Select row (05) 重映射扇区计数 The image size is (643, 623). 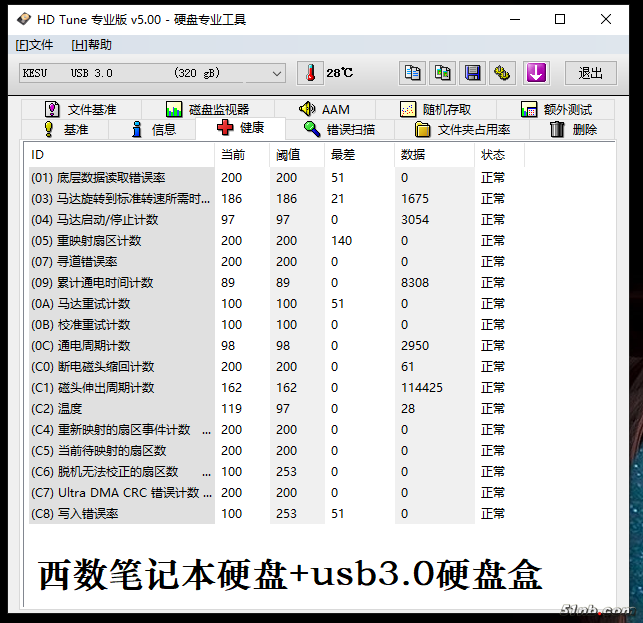(277, 240)
